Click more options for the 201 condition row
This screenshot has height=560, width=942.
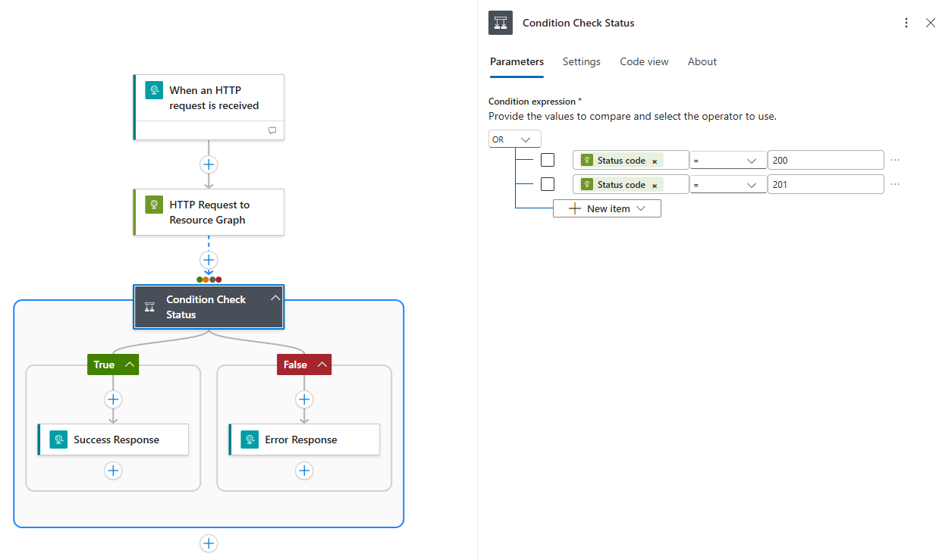tap(895, 184)
